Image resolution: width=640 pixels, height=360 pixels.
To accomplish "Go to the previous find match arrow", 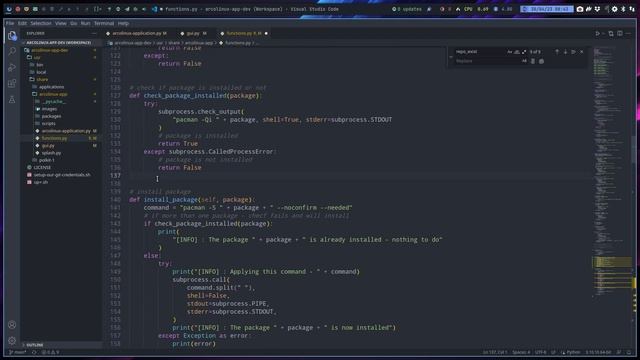I will [557, 52].
